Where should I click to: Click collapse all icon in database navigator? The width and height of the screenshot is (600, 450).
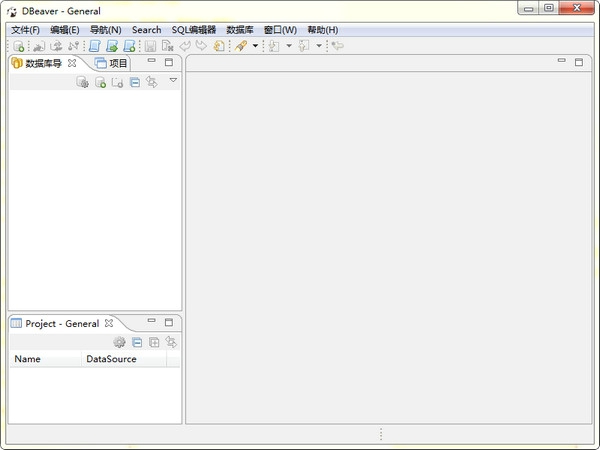tap(135, 82)
